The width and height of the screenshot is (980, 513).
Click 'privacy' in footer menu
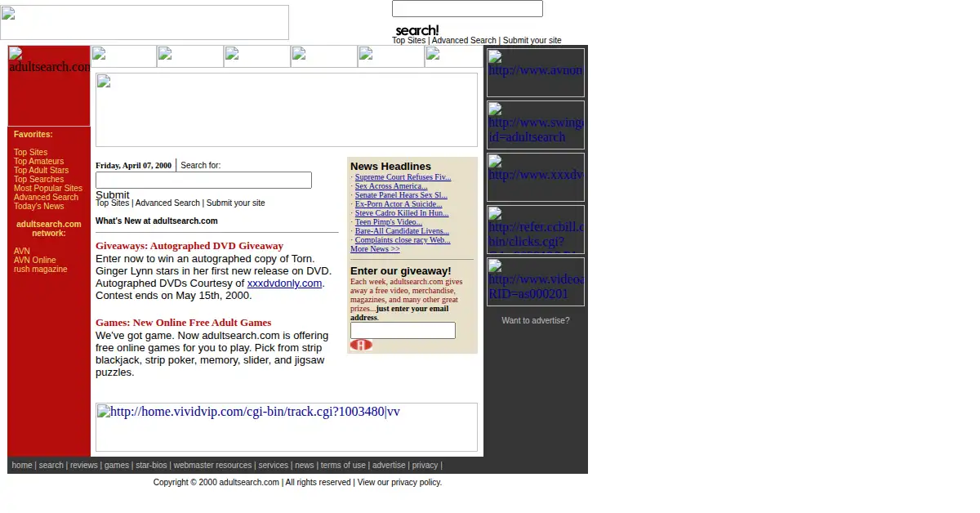[425, 465]
